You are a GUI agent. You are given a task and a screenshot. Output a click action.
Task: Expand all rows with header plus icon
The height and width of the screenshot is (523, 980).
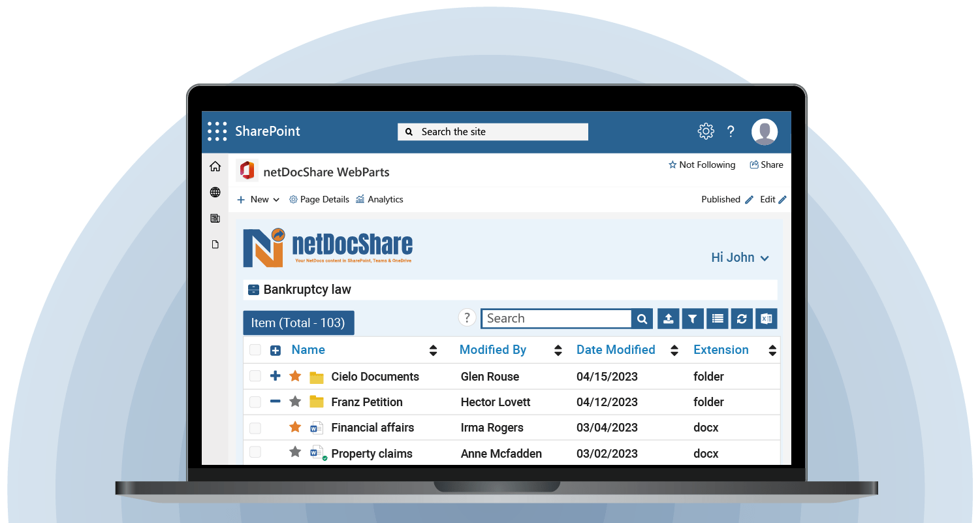[x=276, y=351]
